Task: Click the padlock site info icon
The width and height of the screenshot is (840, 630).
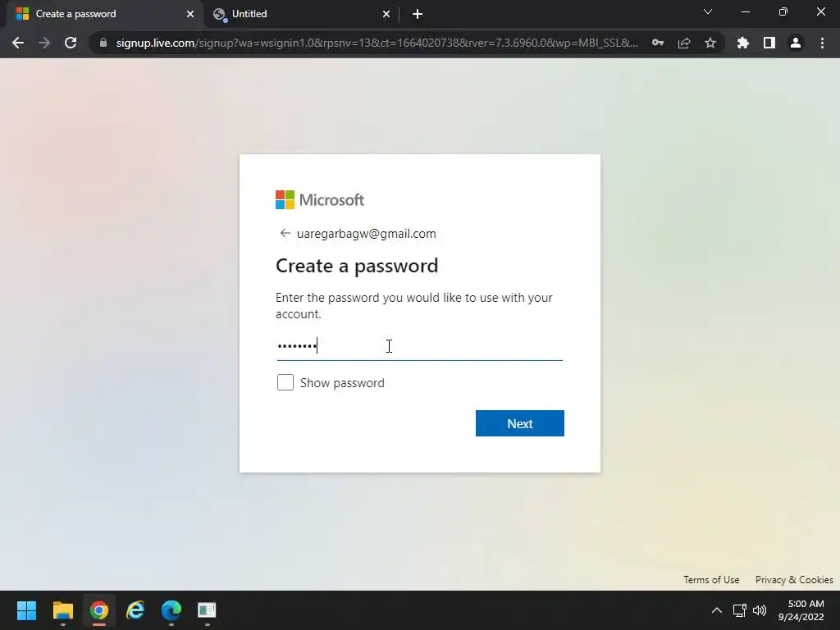Action: click(103, 43)
